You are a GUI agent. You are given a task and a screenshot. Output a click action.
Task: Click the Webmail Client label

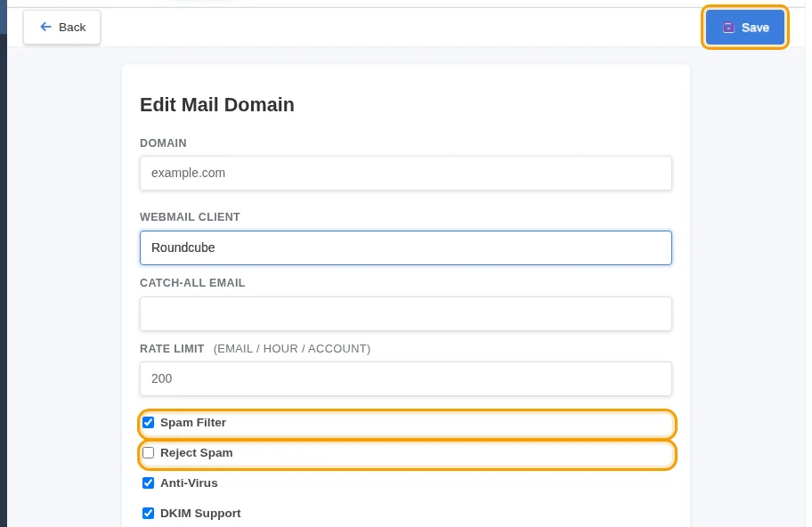(190, 217)
